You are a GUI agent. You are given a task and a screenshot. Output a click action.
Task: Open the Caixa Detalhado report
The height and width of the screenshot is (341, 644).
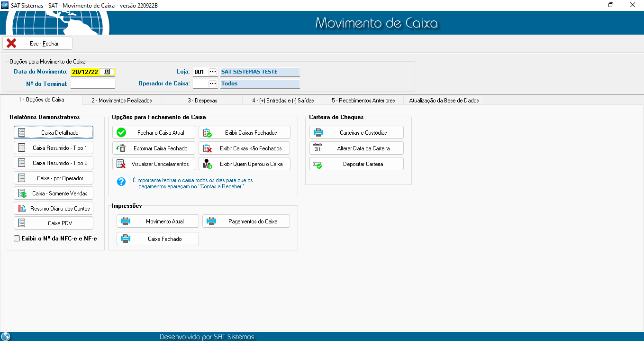[54, 132]
